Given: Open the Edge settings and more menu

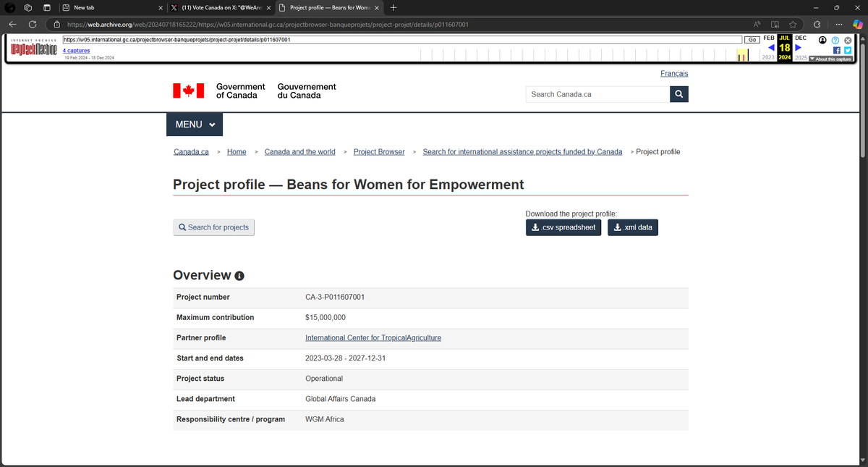Looking at the screenshot, I should pos(839,24).
